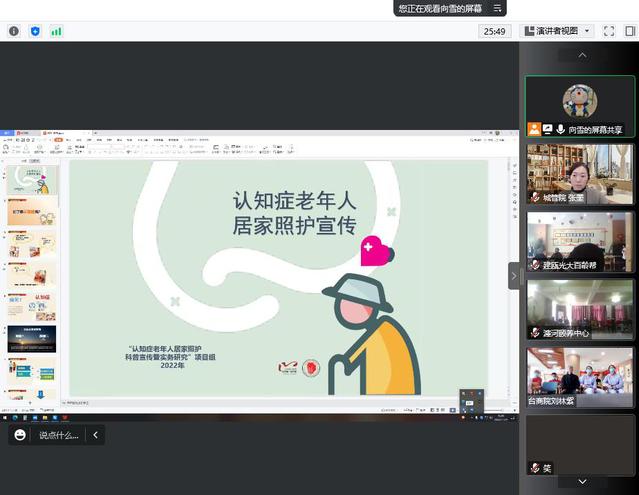Open the 演讲者视图 view dropdown
Viewport: 639px width, 495px height.
coord(556,31)
